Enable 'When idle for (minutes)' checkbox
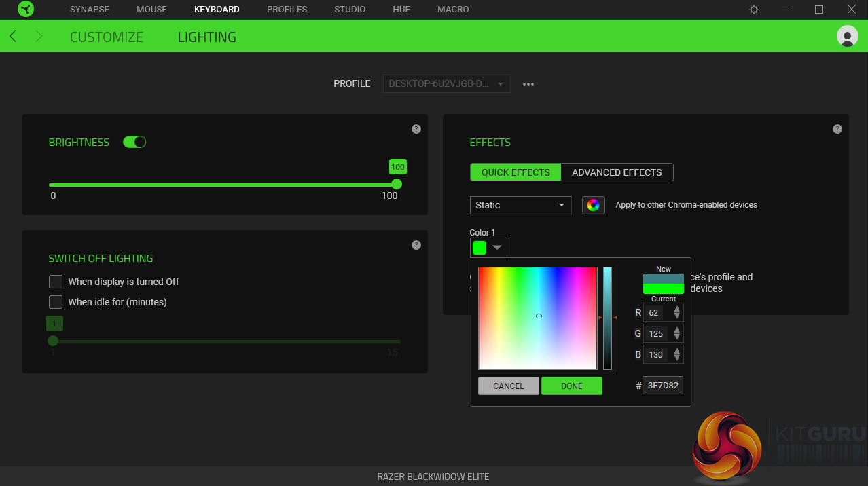The image size is (868, 486). [56, 302]
